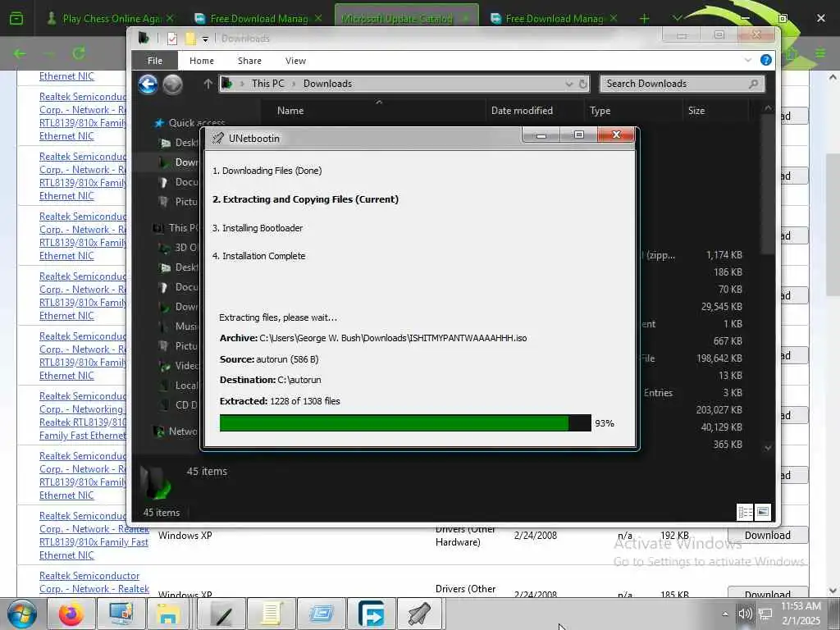Click the forward navigation arrow in Explorer
The image size is (840, 630).
(172, 84)
